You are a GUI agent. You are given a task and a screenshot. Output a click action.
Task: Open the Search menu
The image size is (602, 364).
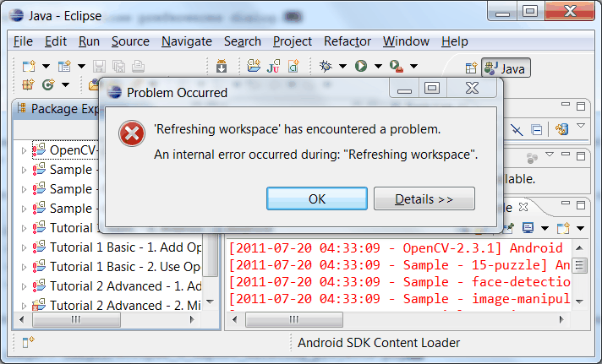pos(243,41)
